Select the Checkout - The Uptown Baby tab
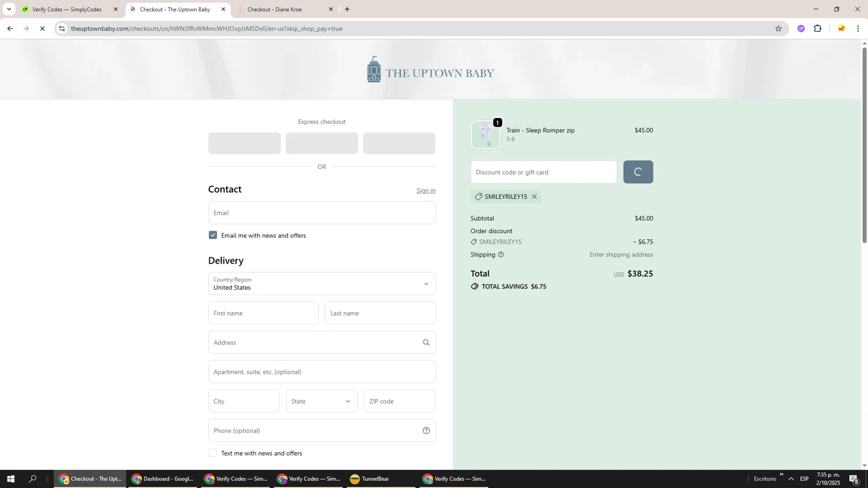Image resolution: width=868 pixels, height=488 pixels. (175, 9)
